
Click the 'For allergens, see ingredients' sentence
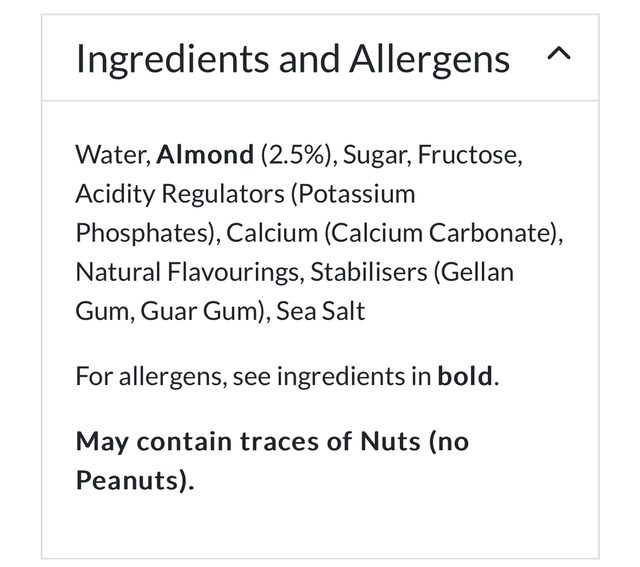(x=254, y=377)
